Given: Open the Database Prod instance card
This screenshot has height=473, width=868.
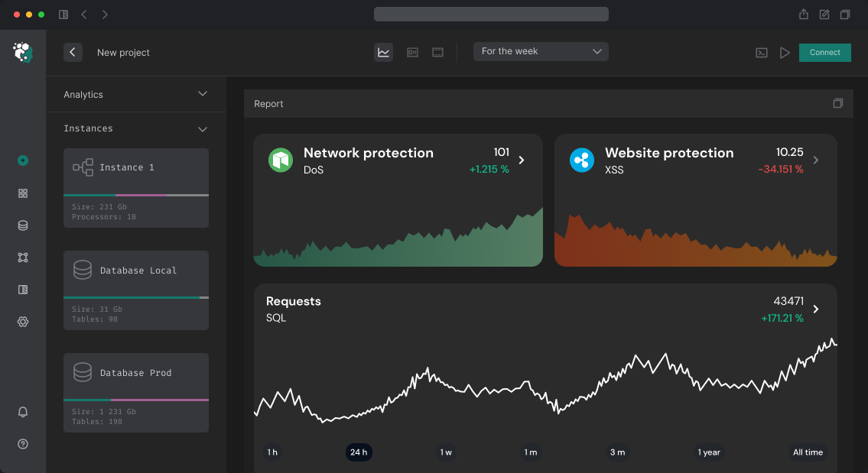Looking at the screenshot, I should (135, 392).
